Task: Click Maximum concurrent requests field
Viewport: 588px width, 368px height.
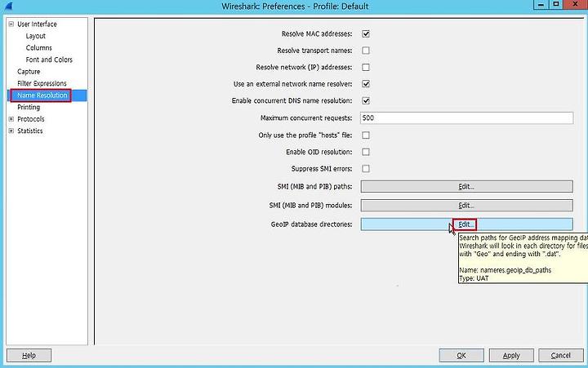Action: pos(466,117)
